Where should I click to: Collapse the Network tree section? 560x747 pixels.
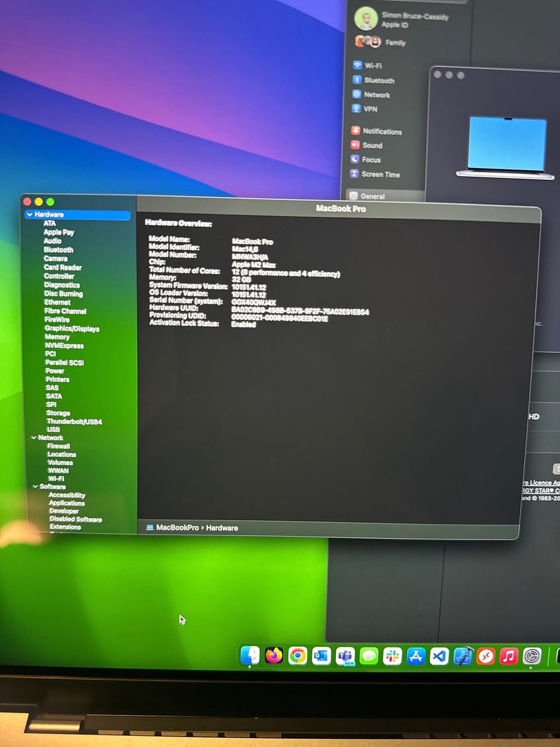34,438
